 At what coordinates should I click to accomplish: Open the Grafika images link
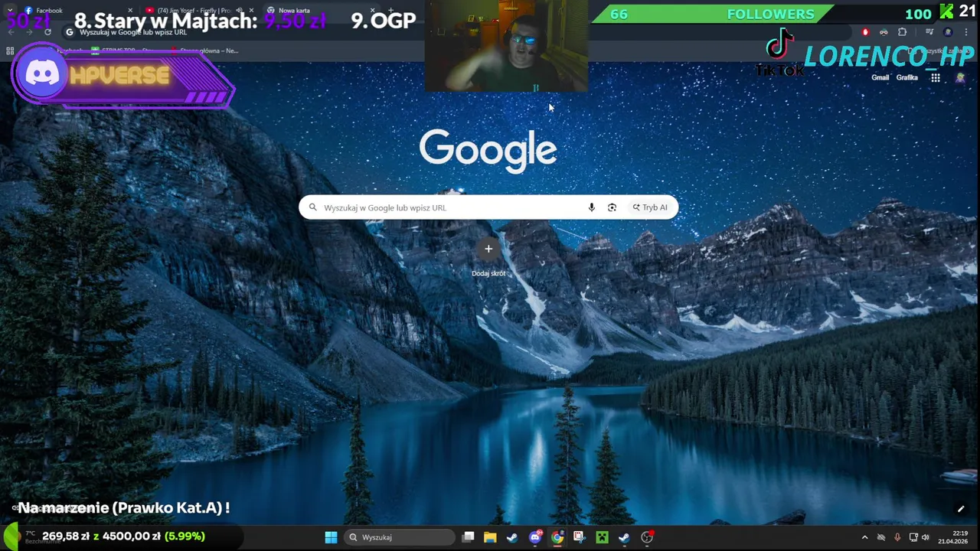(x=907, y=77)
